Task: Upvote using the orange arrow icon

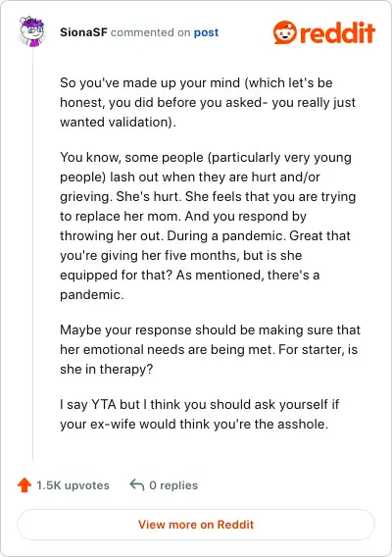Action: coord(24,485)
